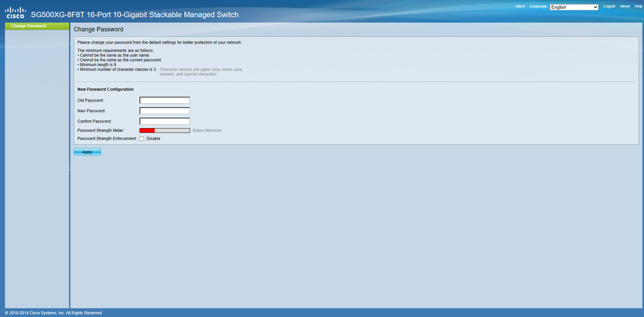Click the Apply button

click(87, 152)
